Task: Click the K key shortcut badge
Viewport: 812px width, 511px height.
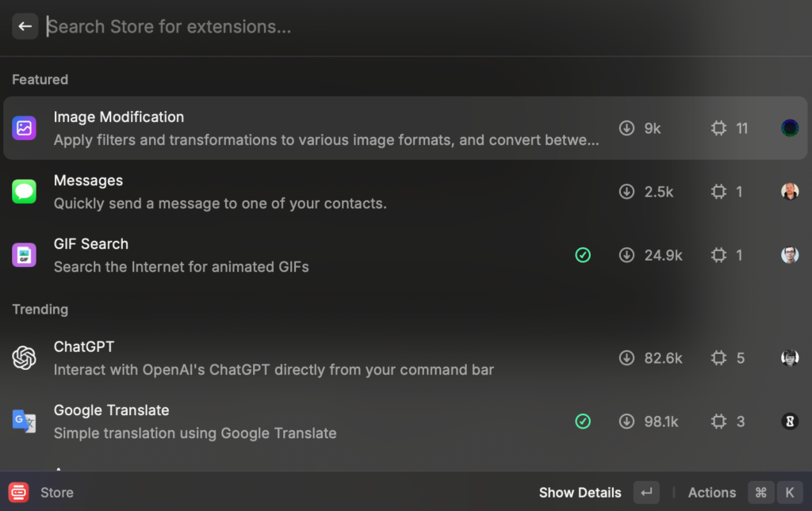Action: [790, 492]
